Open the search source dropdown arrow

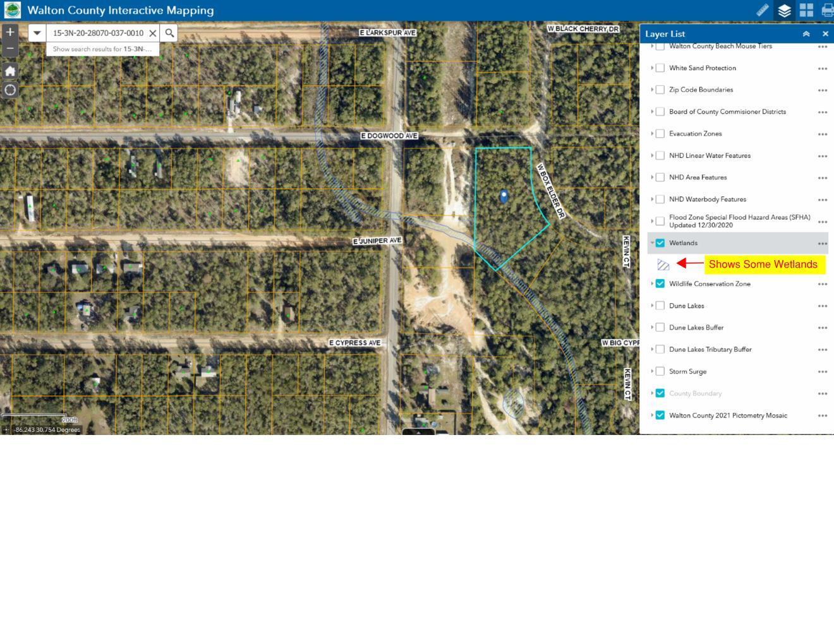tap(37, 32)
